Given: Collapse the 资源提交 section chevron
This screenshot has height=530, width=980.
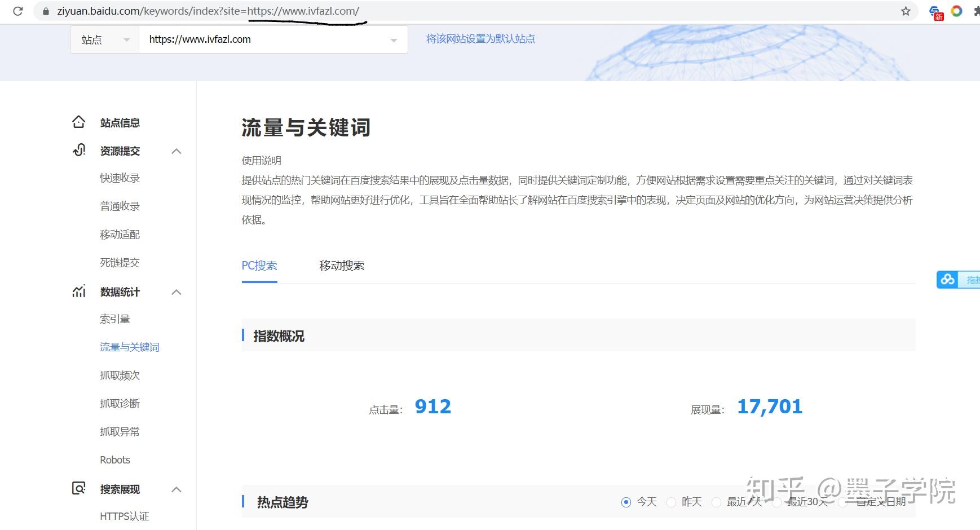Looking at the screenshot, I should (176, 151).
